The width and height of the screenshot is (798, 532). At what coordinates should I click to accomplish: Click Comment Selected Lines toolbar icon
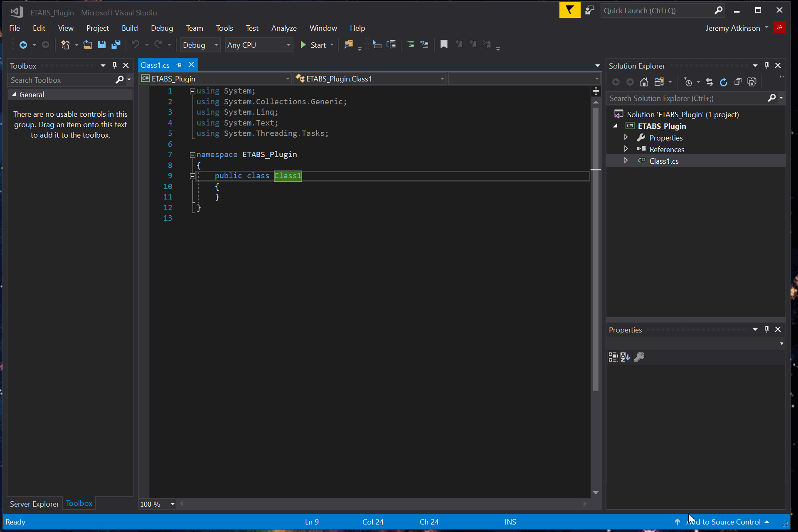pos(410,44)
